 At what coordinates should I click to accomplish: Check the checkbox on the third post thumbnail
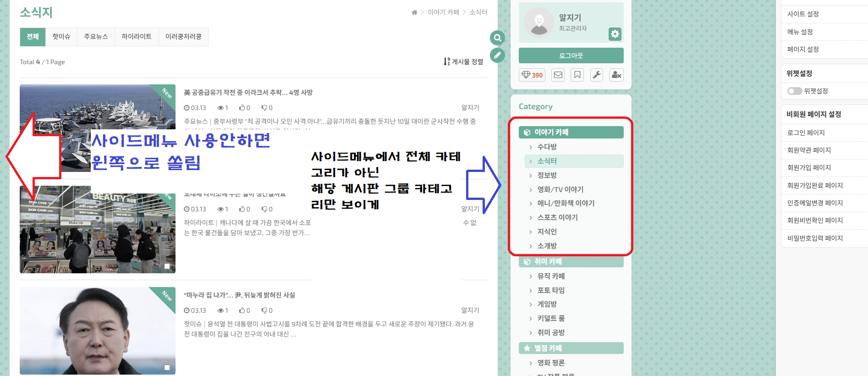(167, 367)
